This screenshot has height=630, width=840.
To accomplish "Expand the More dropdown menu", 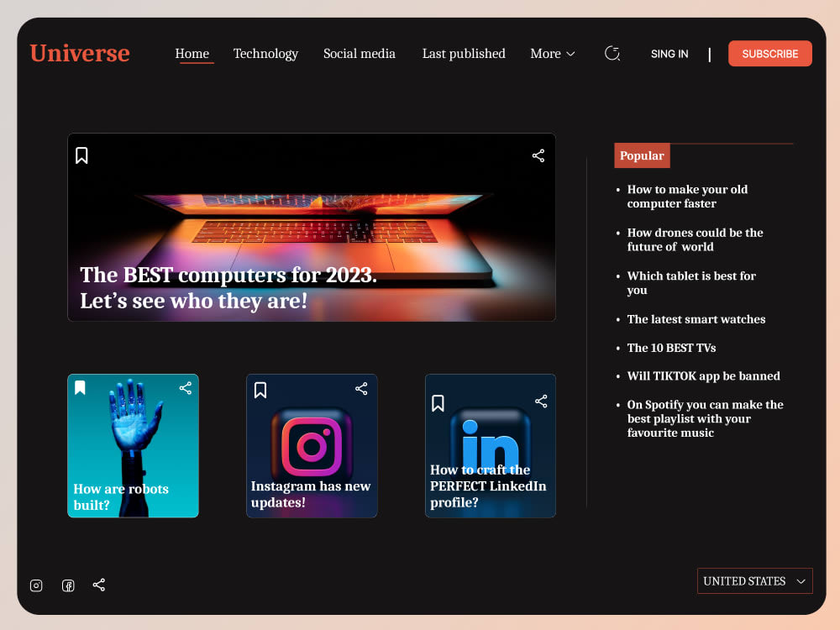I will click(x=553, y=54).
